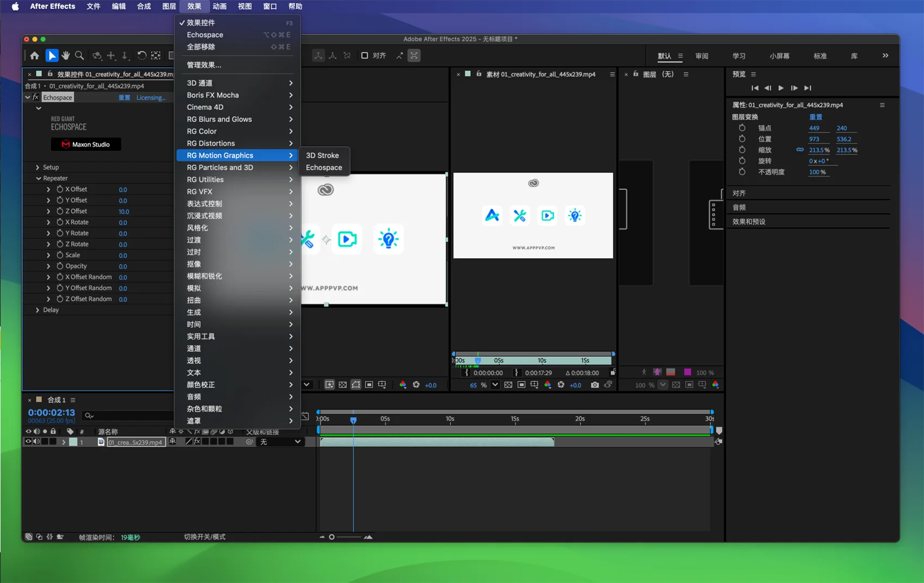Select Echospace from RG Motion Graphics submenu
Viewport: 924px width, 583px height.
[x=324, y=168]
